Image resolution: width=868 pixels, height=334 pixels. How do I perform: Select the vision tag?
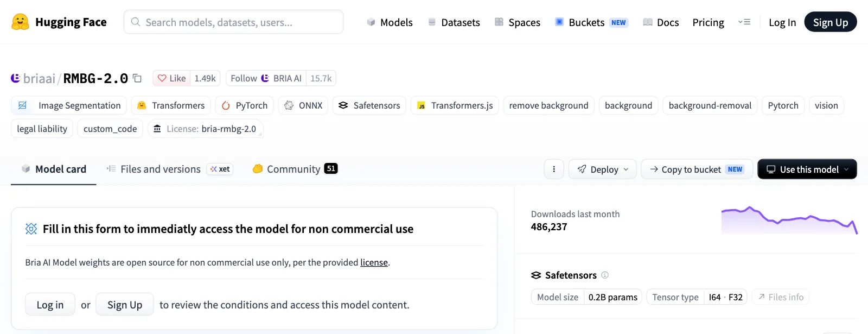pos(826,105)
